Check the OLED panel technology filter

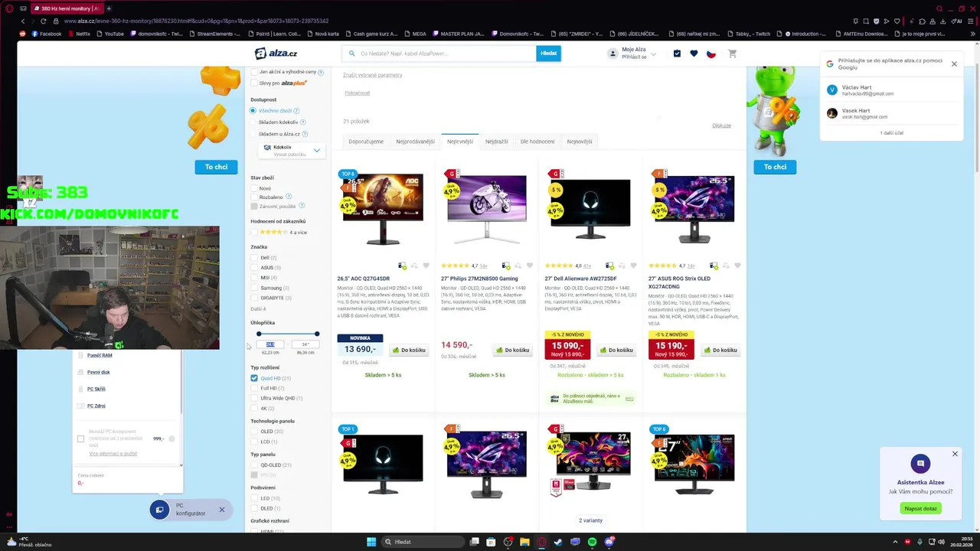[254, 432]
